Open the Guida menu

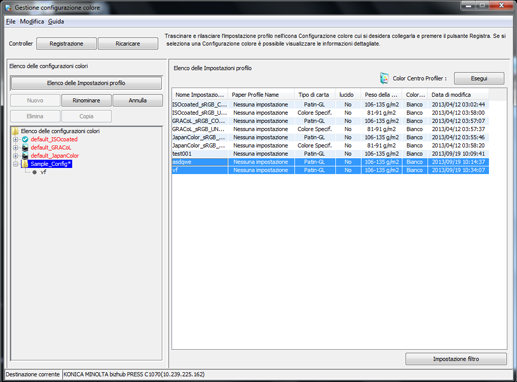click(x=56, y=22)
